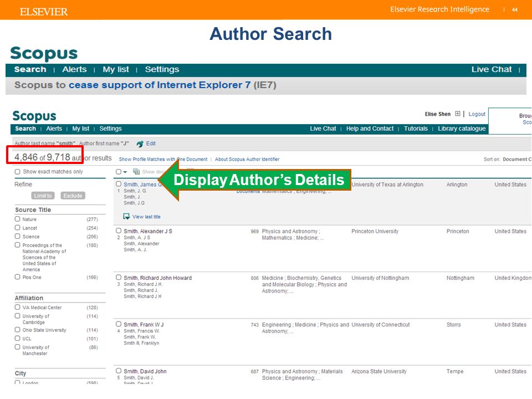532x399 pixels.
Task: Select the Smith, Richard John Howard checkbox
Action: [x=119, y=278]
